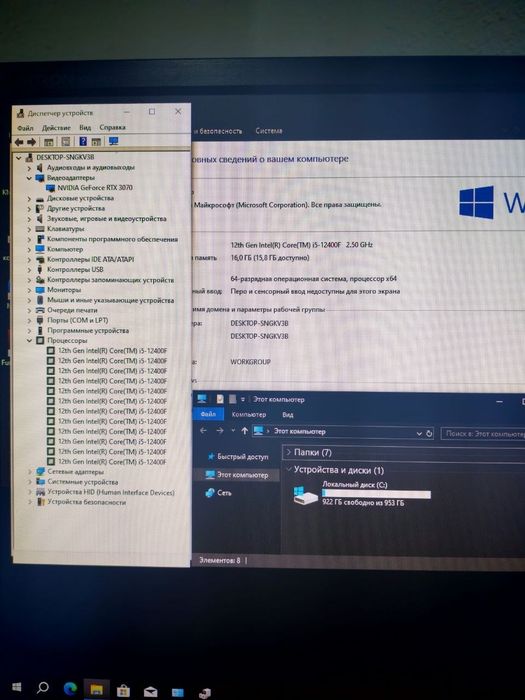Open recent locations dropdown in File Explorer
Screen dimensions: 525x700
(233, 431)
